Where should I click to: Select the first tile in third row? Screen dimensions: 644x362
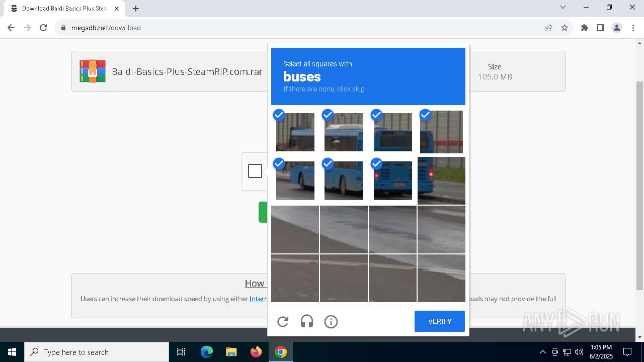[295, 229]
